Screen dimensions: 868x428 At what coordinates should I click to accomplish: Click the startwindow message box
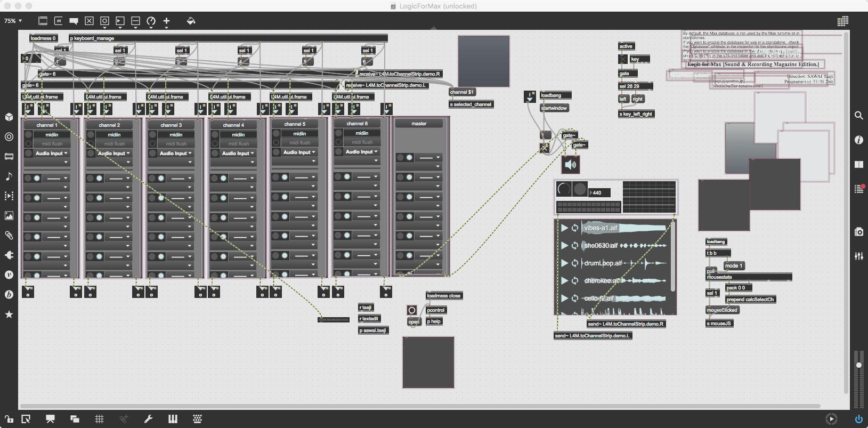click(554, 108)
